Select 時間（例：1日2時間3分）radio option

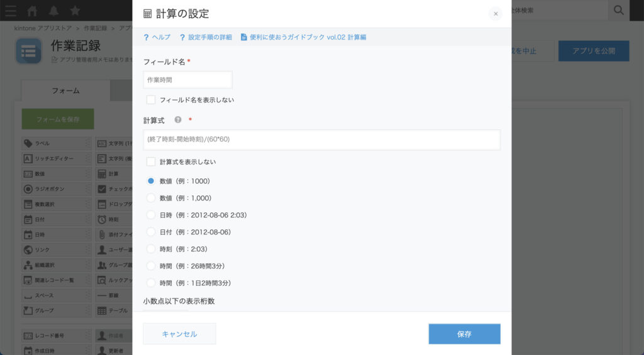tap(151, 283)
